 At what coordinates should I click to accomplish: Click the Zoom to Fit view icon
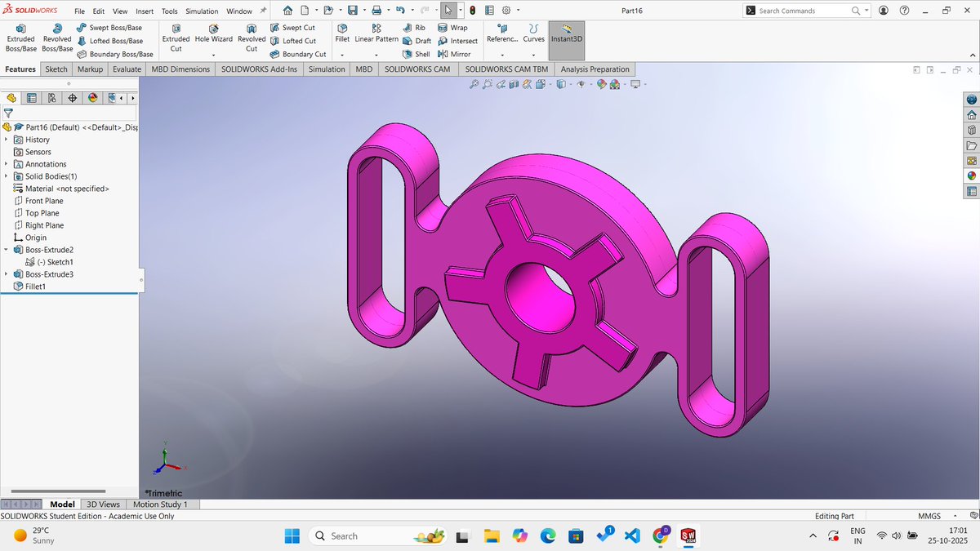click(x=474, y=84)
